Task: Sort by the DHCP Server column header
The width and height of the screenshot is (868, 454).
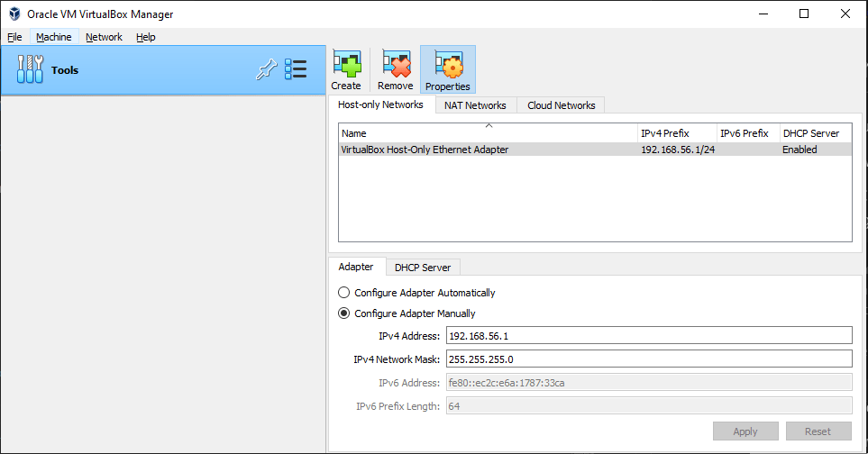Action: point(816,133)
